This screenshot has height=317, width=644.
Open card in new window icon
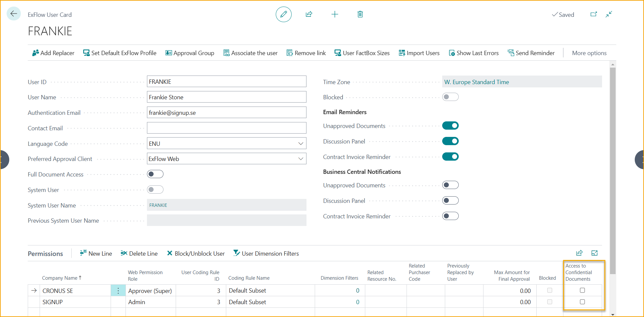[x=593, y=14]
